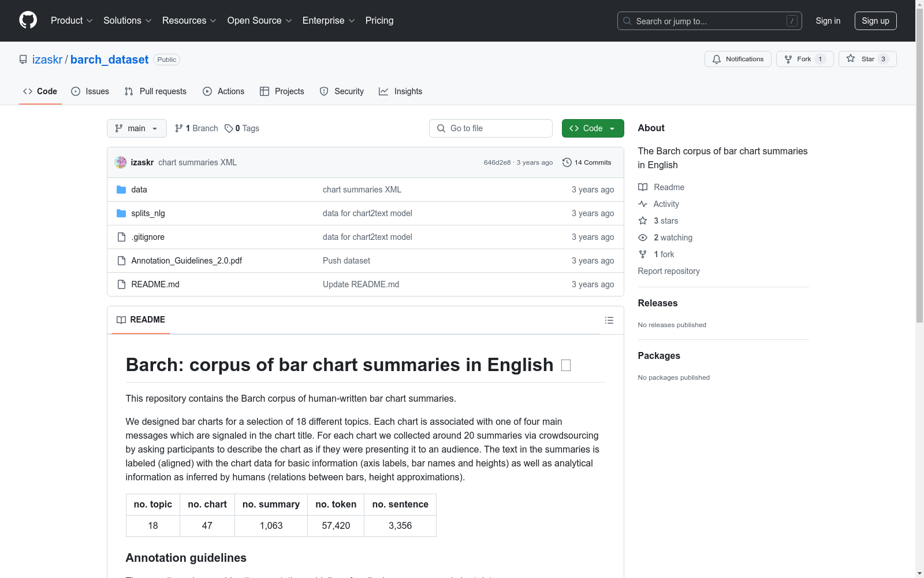Open the 646d2e8 commit hash link
This screenshot has height=578, width=924.
point(497,162)
